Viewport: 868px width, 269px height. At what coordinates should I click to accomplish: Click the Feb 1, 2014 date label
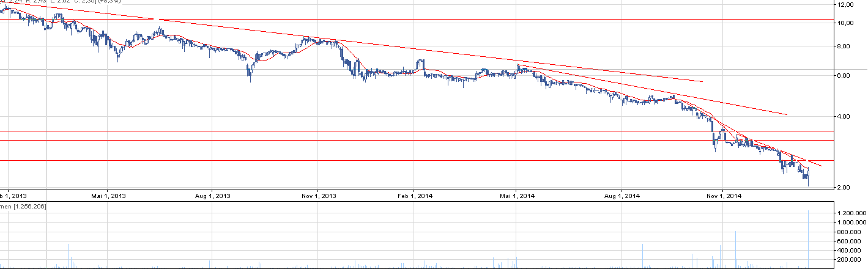tap(415, 196)
